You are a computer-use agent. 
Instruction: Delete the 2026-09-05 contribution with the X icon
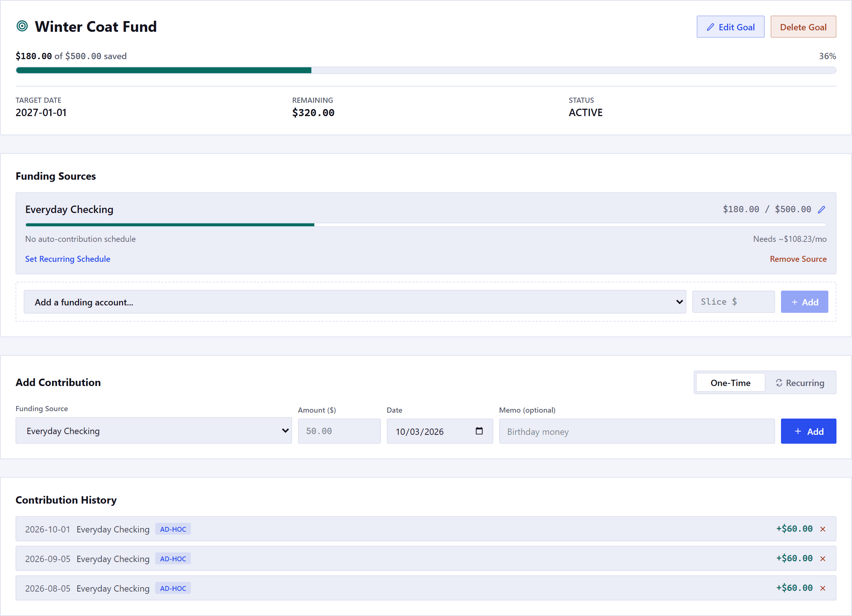[x=823, y=559]
